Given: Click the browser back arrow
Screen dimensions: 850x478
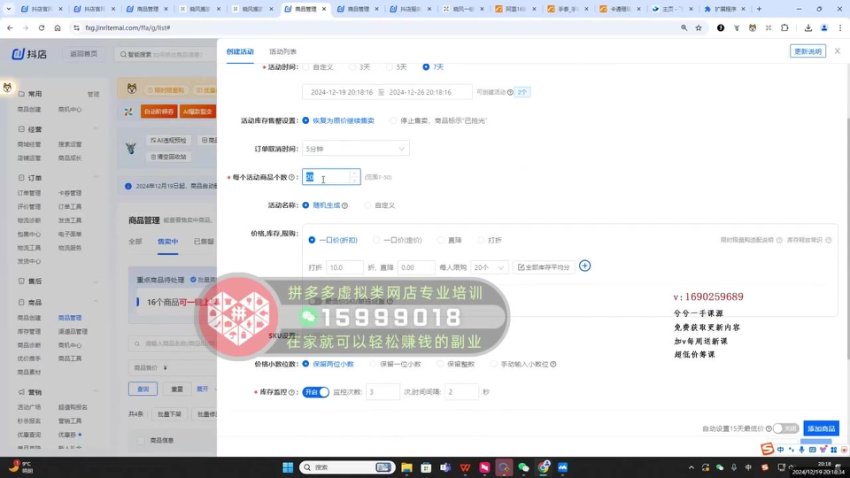Looking at the screenshot, I should click(x=12, y=30).
